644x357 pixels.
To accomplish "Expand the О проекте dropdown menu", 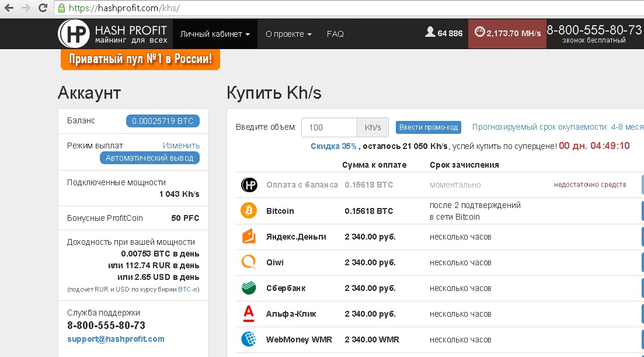I will tap(288, 34).
